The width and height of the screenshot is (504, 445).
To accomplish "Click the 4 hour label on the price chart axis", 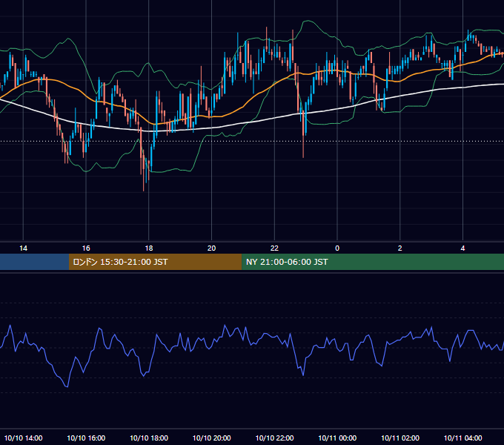I will 462,248.
